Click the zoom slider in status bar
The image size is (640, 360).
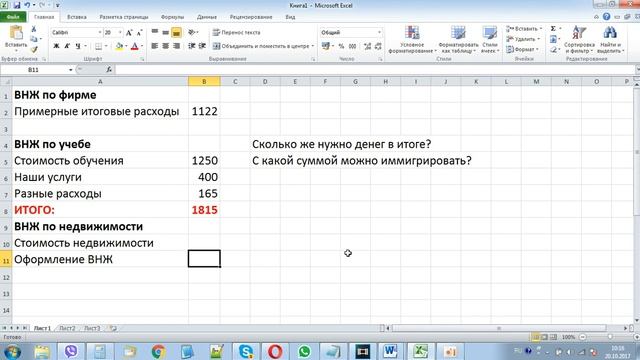pyautogui.click(x=609, y=337)
